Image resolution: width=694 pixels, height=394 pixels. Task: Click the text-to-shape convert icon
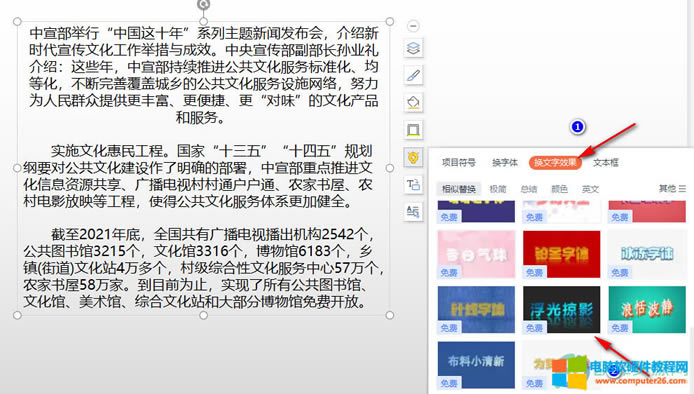tap(413, 185)
